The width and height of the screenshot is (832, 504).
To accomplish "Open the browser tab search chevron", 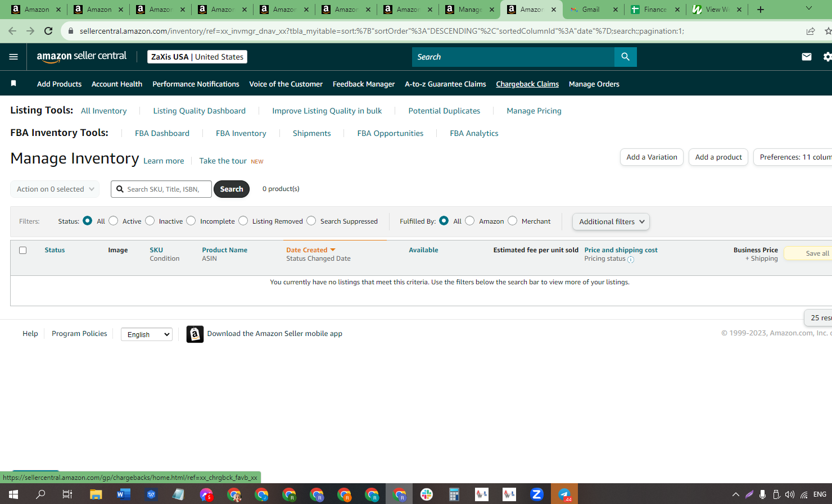I will (809, 8).
